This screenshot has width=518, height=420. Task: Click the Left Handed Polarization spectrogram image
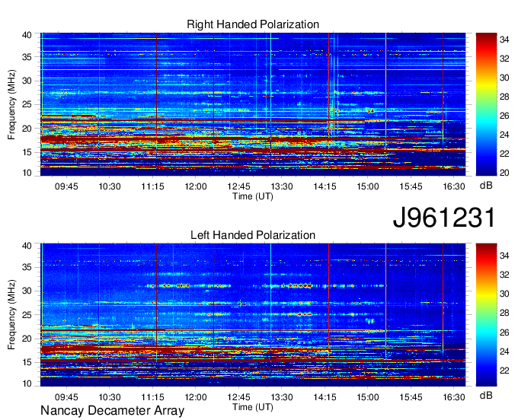(x=253, y=315)
